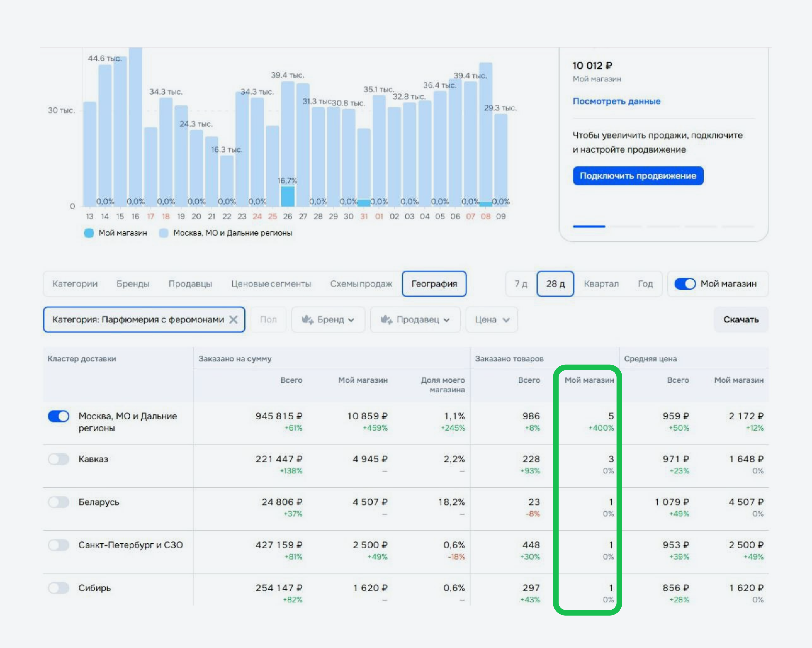Screen dimensions: 812x648
Task: Click the Средняя цена header
Action: 650,359
